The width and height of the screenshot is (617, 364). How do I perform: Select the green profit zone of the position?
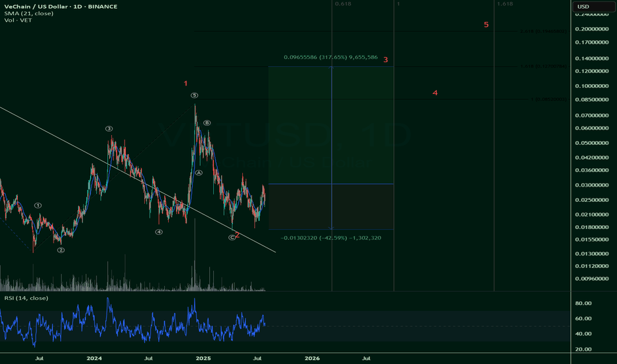(331, 125)
